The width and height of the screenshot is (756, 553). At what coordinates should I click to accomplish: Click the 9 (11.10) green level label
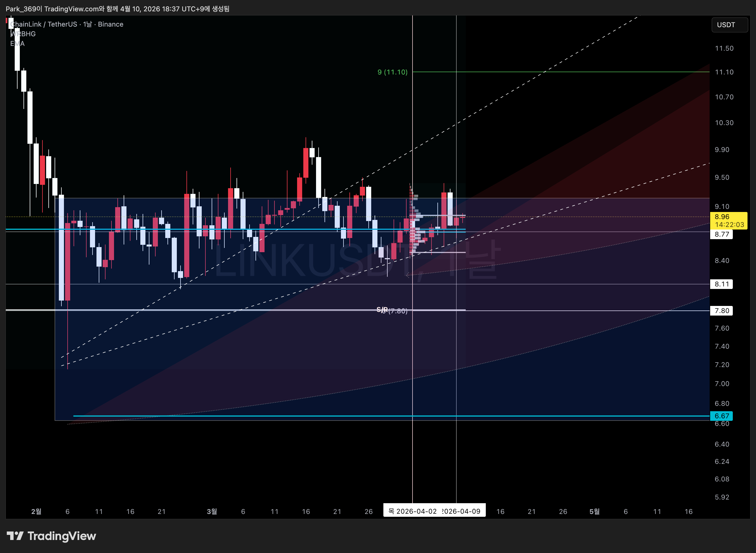(392, 72)
